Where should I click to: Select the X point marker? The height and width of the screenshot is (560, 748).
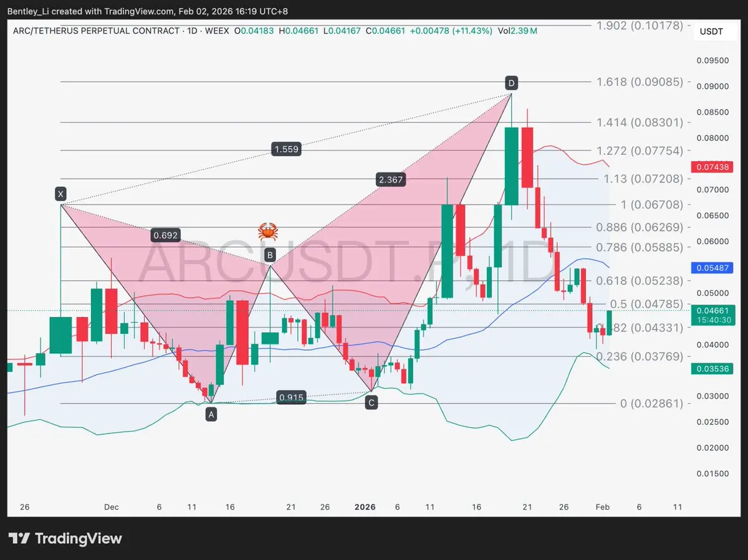[60, 194]
